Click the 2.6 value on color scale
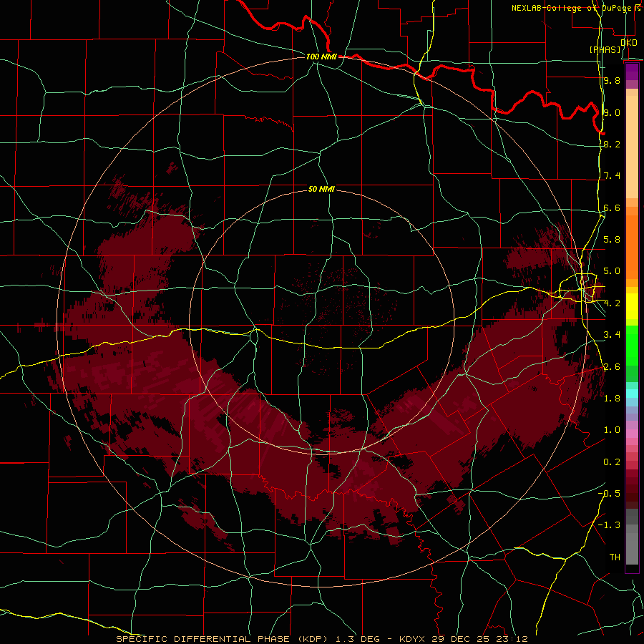This screenshot has height=644, width=644. coord(612,367)
